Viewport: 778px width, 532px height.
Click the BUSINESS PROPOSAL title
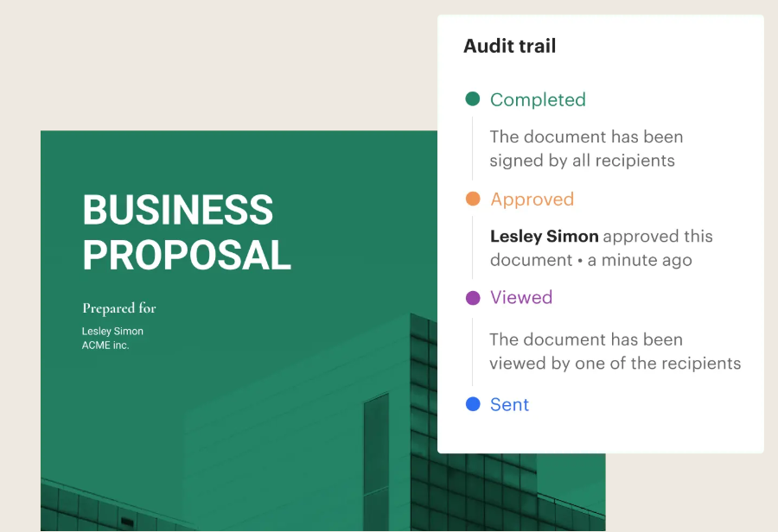(x=186, y=233)
